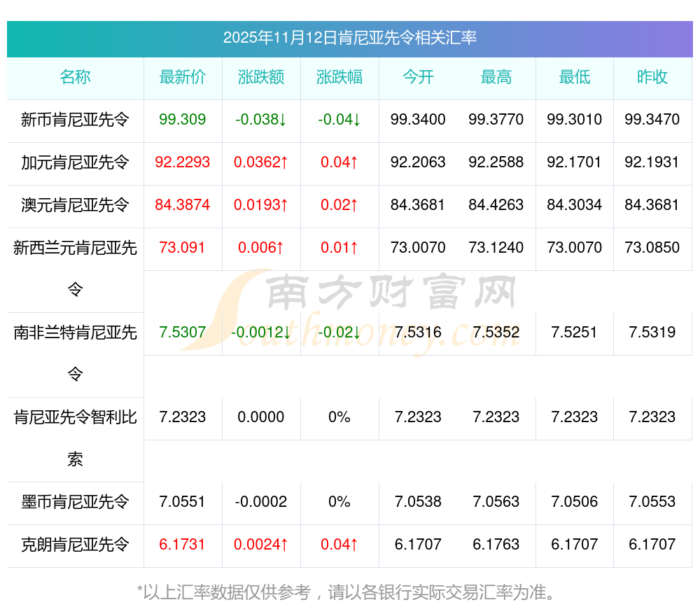Select the 涨跌幅 column header
Image resolution: width=700 pixels, height=614 pixels.
339,77
